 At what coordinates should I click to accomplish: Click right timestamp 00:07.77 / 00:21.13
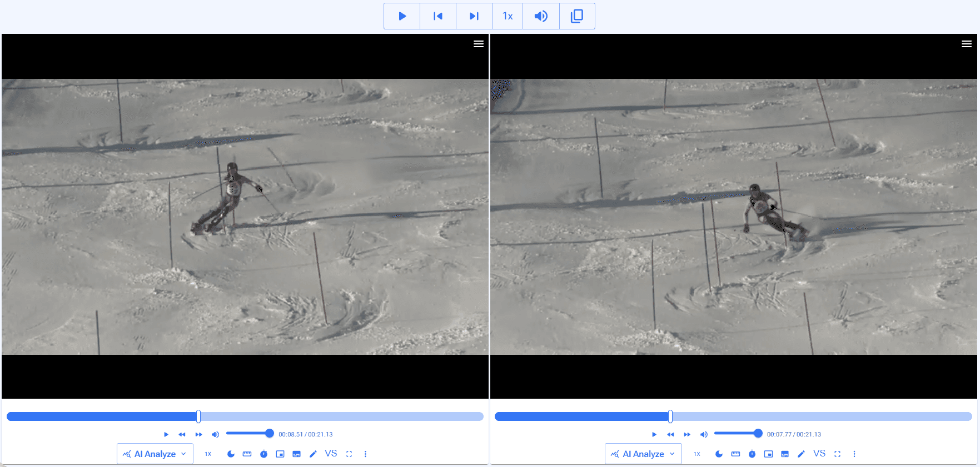tap(794, 434)
